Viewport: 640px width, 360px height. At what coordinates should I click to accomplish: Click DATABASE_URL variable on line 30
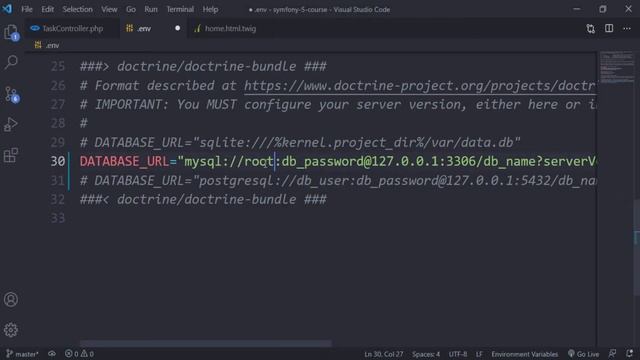124,161
